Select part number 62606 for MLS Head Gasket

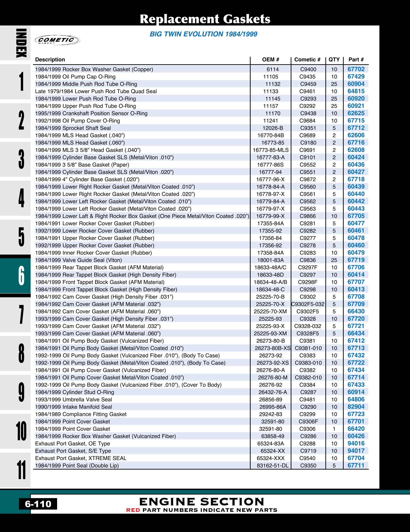356,135
